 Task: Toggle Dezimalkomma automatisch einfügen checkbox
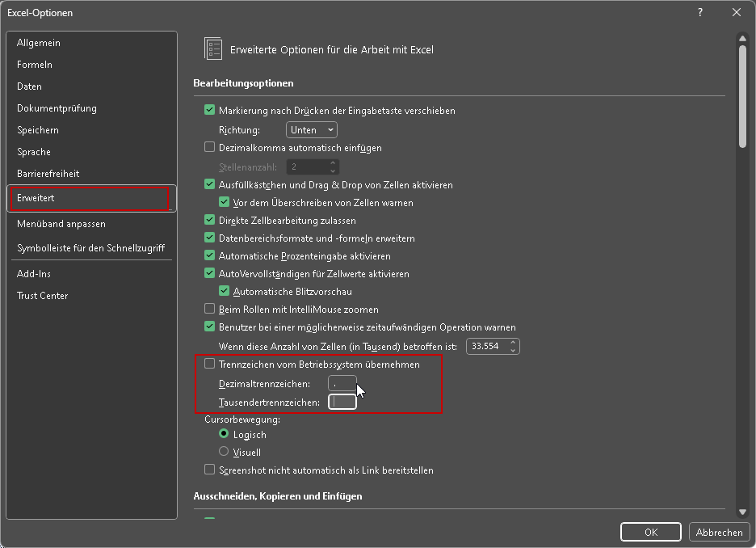coord(210,148)
